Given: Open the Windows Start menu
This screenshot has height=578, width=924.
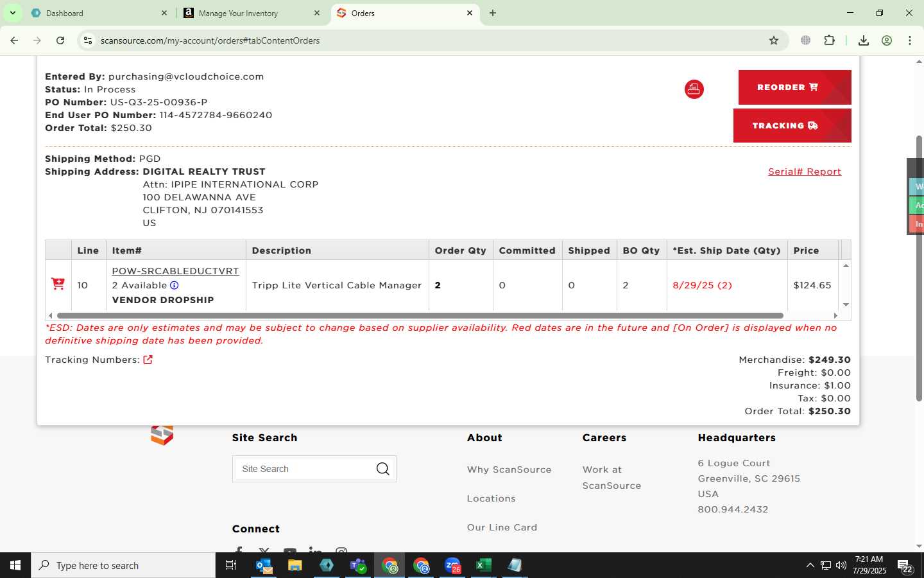Looking at the screenshot, I should point(15,565).
